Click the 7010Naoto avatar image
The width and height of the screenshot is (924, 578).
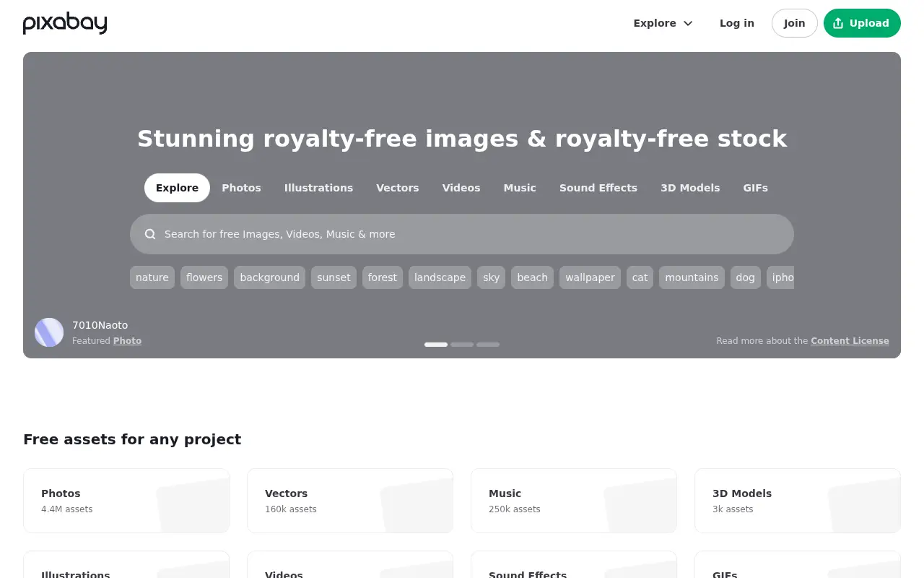(x=49, y=332)
